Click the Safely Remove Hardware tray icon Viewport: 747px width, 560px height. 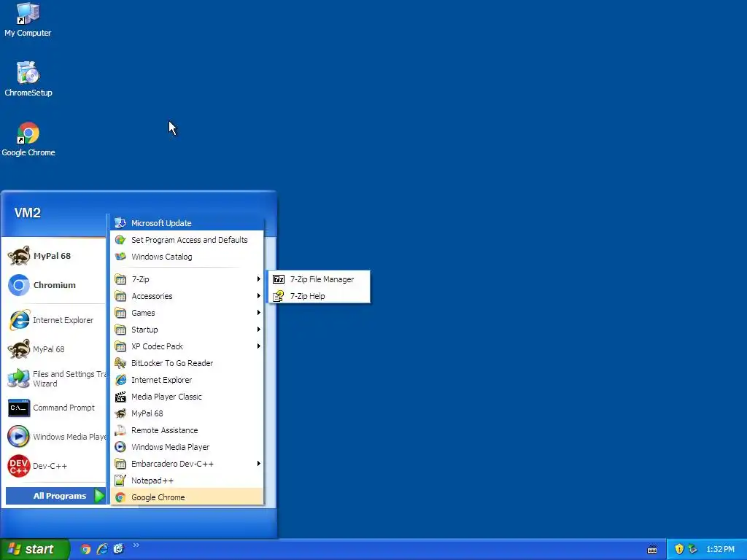pos(693,549)
